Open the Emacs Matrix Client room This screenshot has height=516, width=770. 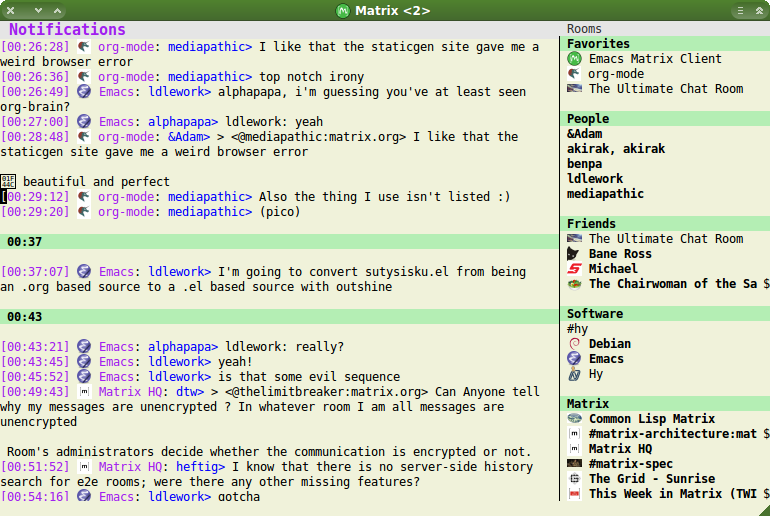pos(655,59)
